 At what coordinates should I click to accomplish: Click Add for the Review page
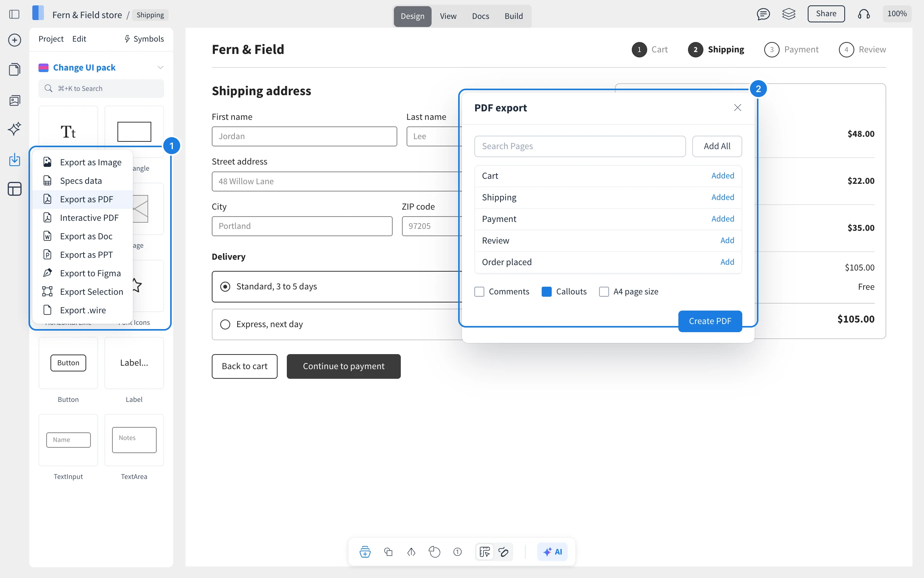pyautogui.click(x=727, y=240)
